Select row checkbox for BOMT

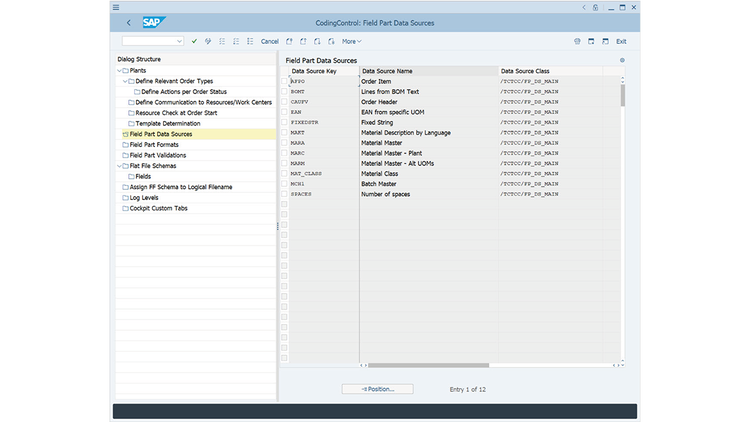click(x=284, y=91)
